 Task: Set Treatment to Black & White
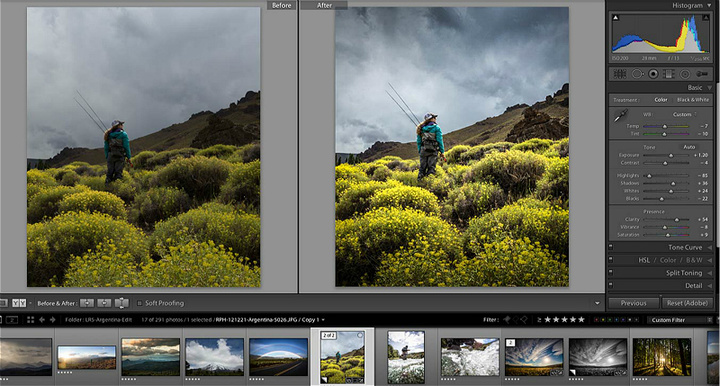click(693, 100)
